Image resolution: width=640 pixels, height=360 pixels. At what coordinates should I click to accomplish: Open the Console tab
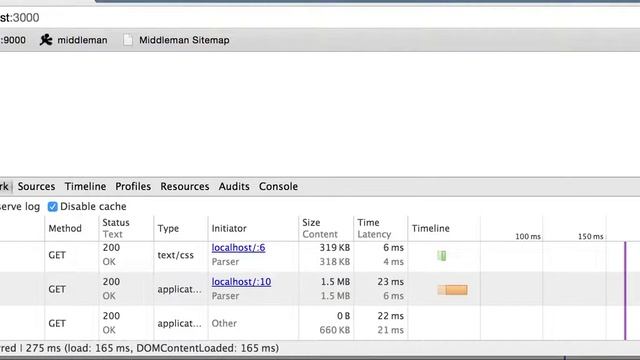[x=278, y=187]
